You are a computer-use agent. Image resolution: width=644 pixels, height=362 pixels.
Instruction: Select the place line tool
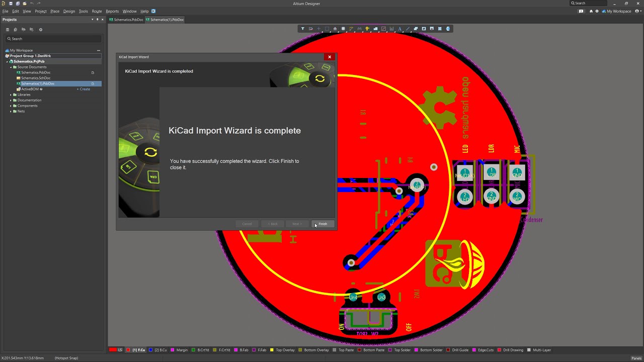[408, 29]
